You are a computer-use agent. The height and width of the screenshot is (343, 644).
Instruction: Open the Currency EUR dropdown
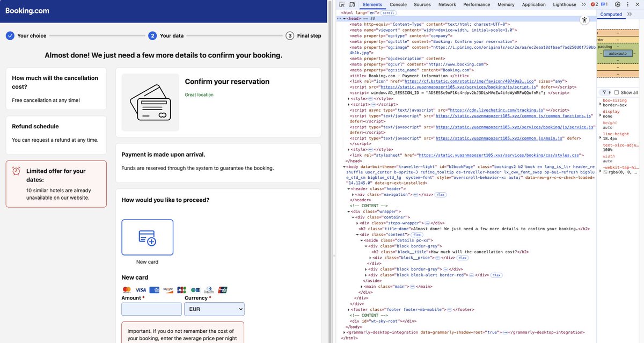(x=214, y=309)
